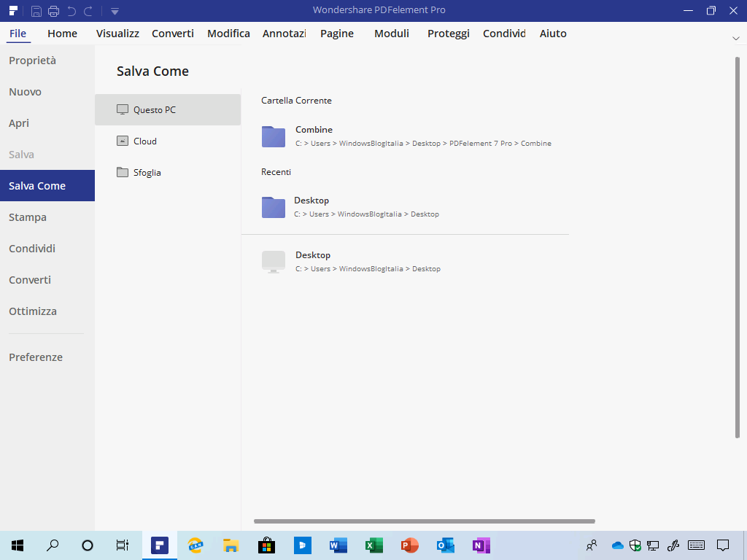Click Sfoglia to browse folders
The height and width of the screenshot is (560, 747).
(168, 172)
